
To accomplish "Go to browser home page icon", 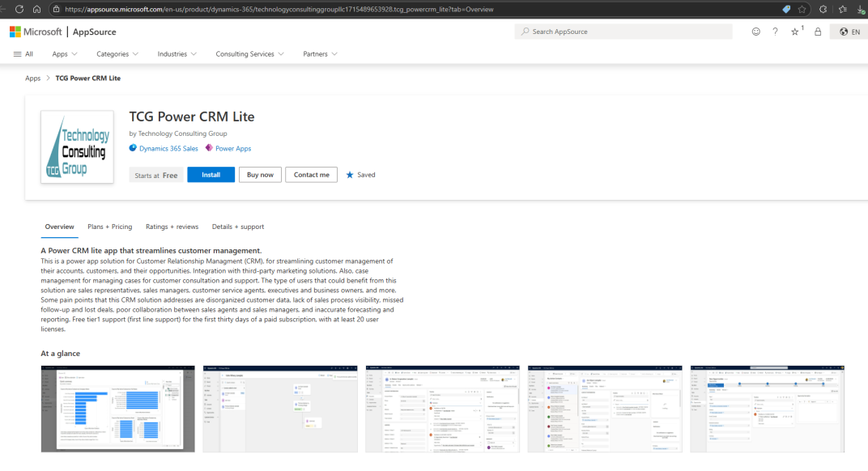I will (36, 9).
